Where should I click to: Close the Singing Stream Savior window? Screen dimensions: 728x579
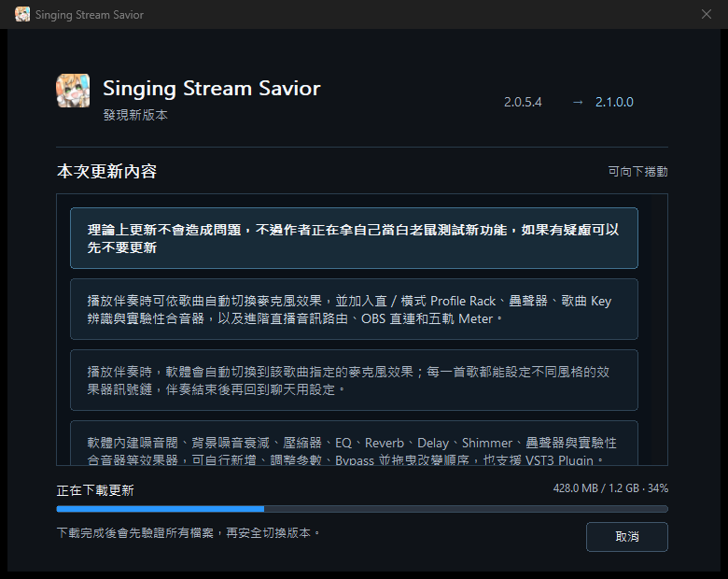click(x=707, y=14)
